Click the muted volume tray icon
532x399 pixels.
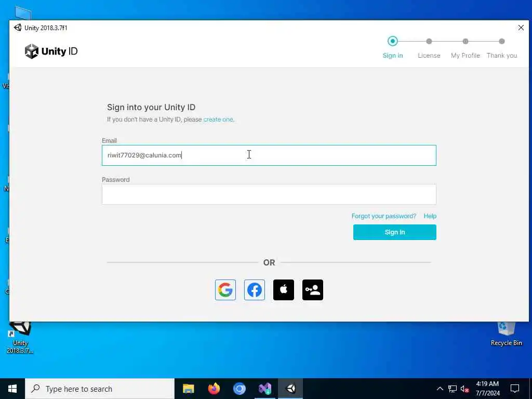pos(464,389)
